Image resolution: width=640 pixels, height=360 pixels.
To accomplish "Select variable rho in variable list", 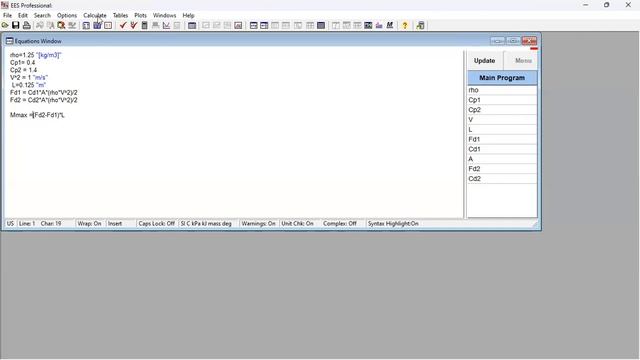I will 502,90.
